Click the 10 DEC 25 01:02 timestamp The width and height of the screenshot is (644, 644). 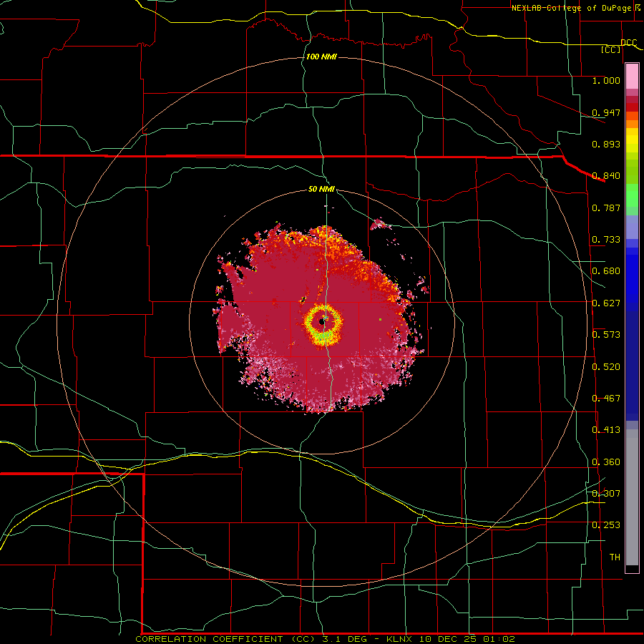click(467, 639)
